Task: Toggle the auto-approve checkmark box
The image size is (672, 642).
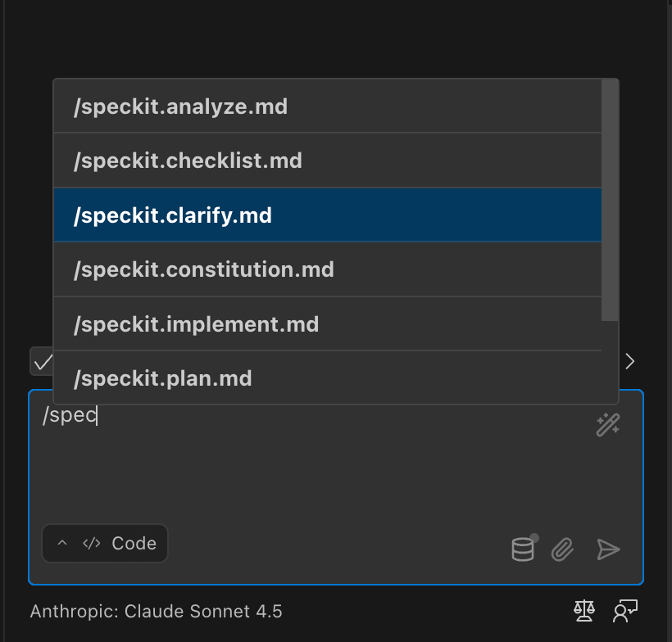Action: 43,362
